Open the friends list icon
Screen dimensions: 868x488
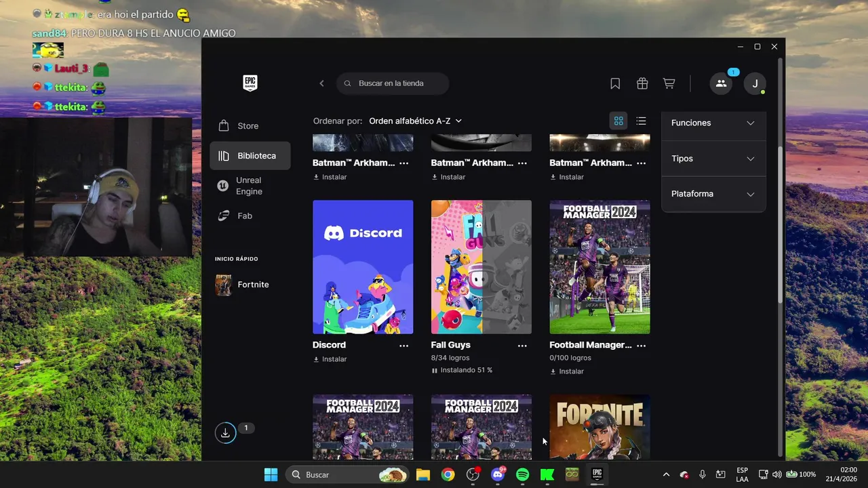(x=721, y=83)
